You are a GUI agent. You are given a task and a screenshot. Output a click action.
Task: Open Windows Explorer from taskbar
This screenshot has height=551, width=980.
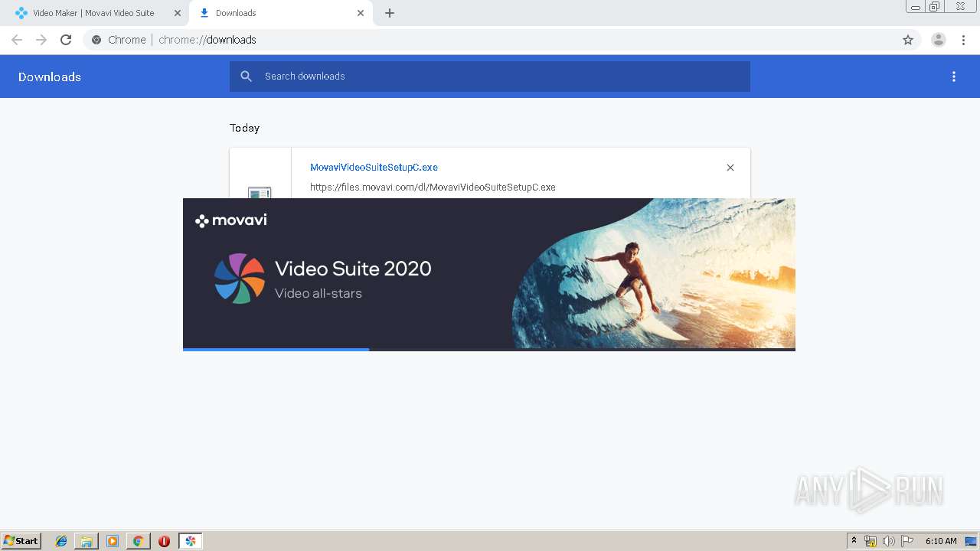tap(87, 541)
